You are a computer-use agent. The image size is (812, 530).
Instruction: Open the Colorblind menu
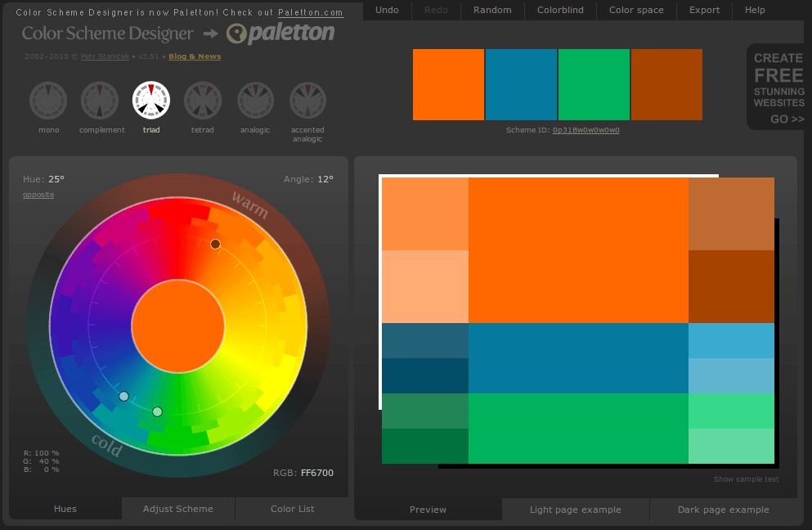click(x=560, y=10)
